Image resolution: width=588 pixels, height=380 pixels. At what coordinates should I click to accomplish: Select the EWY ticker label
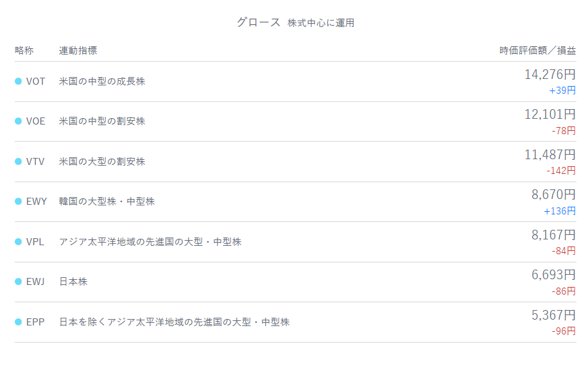pyautogui.click(x=37, y=202)
